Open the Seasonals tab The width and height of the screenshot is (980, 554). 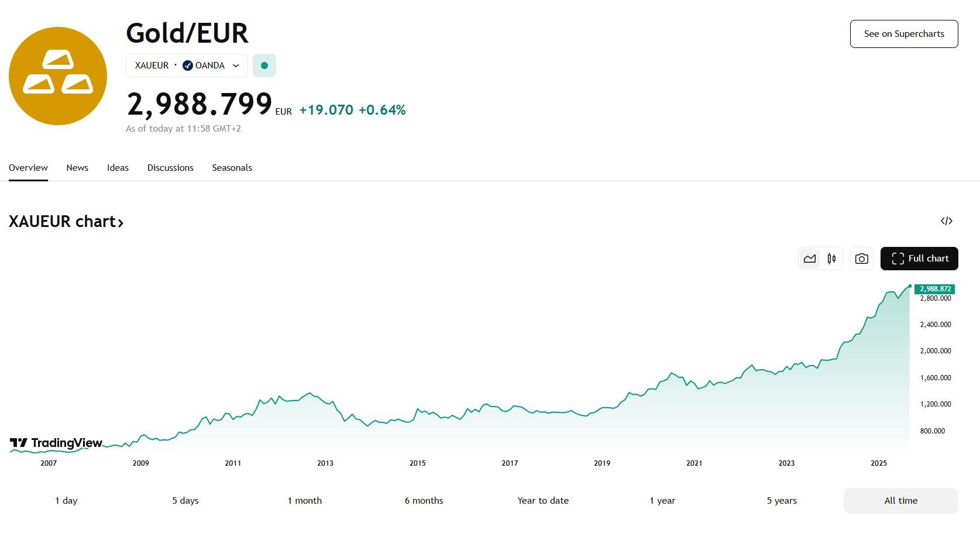(232, 168)
